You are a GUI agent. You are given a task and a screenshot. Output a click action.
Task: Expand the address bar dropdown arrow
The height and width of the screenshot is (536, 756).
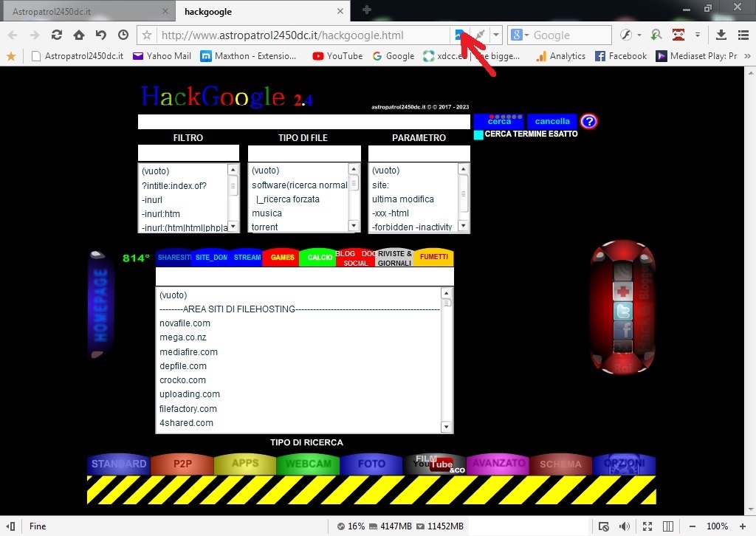point(496,35)
